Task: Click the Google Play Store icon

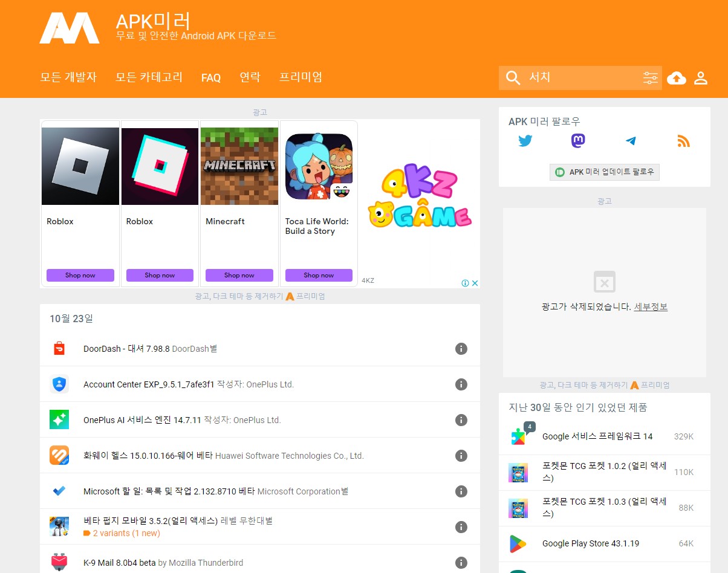Action: [518, 543]
